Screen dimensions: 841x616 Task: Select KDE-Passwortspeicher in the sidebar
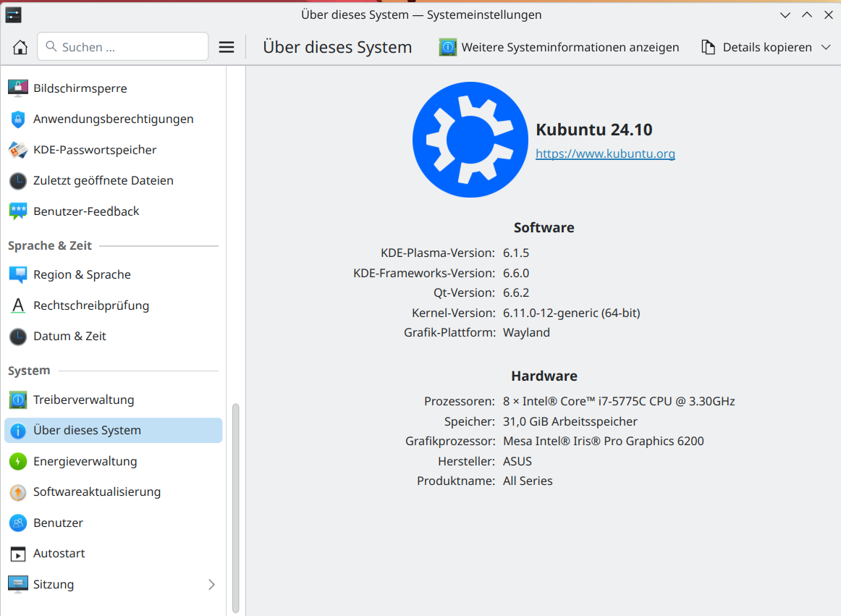click(113, 150)
